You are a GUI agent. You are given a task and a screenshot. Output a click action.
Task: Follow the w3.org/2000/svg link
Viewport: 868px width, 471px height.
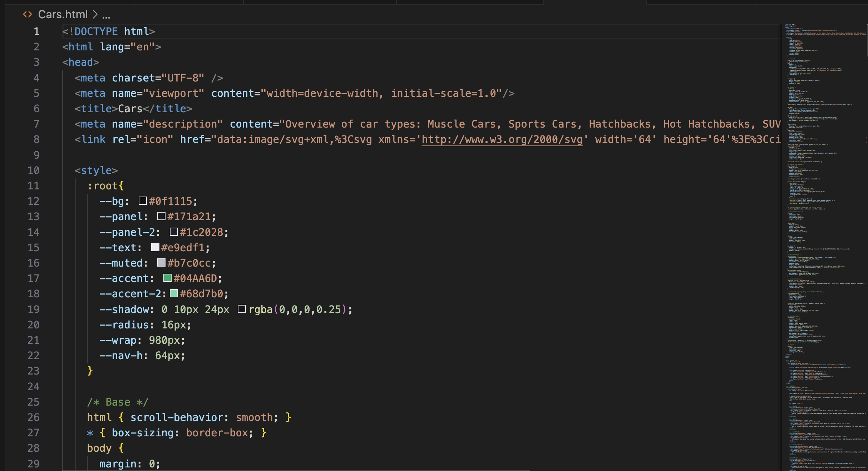click(x=502, y=139)
